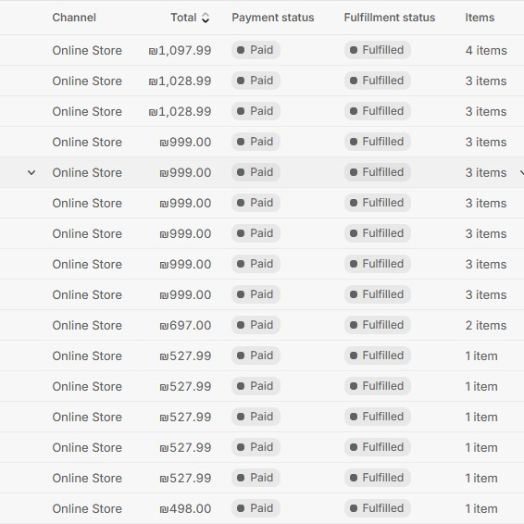Sort orders by the Total column header

[183, 17]
